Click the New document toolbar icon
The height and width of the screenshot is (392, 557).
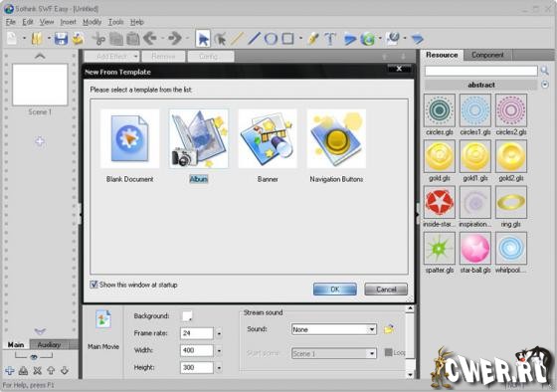point(12,39)
